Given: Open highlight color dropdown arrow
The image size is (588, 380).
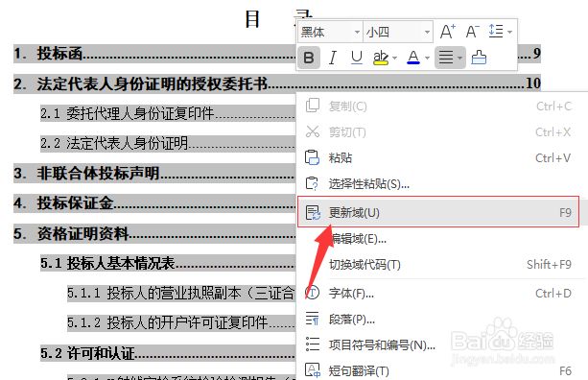Looking at the screenshot, I should [394, 58].
